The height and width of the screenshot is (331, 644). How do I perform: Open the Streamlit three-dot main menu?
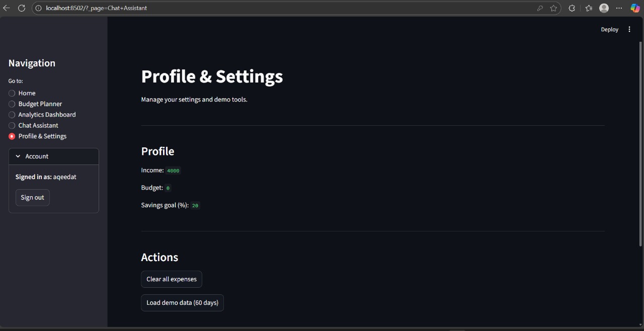click(x=629, y=29)
